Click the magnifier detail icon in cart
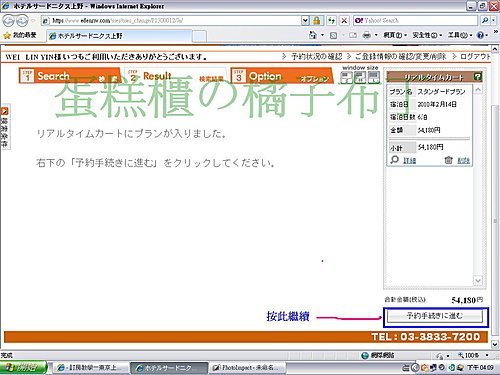 pyautogui.click(x=395, y=160)
